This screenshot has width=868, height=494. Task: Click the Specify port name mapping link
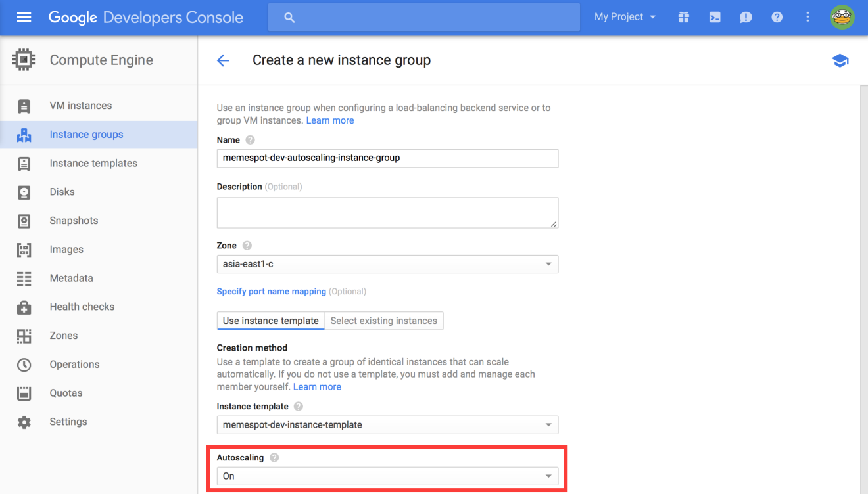click(271, 291)
